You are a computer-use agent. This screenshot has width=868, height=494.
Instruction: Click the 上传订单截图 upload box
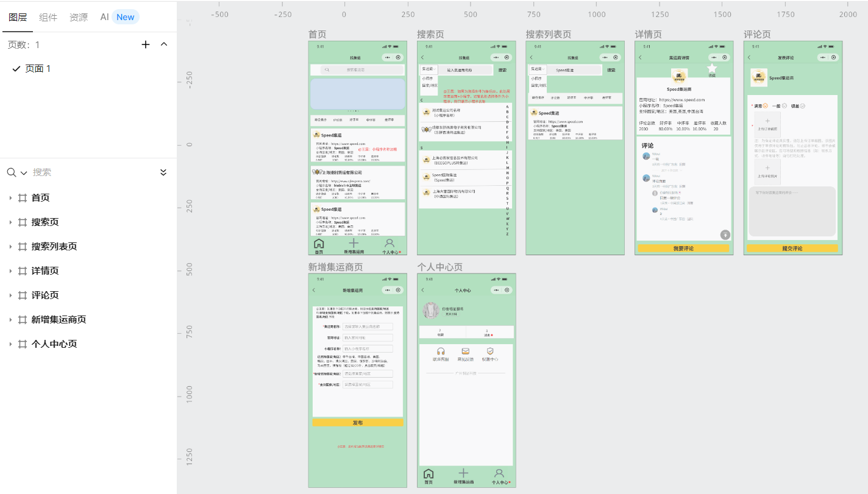tap(767, 124)
